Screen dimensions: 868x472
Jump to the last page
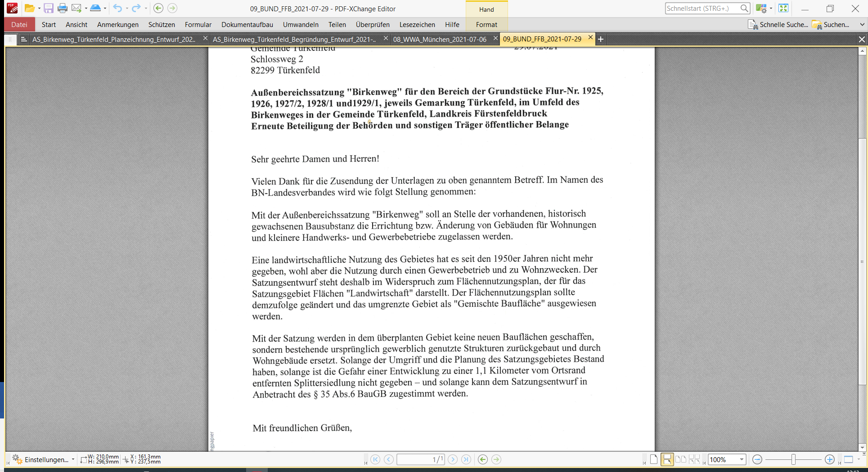pos(466,459)
